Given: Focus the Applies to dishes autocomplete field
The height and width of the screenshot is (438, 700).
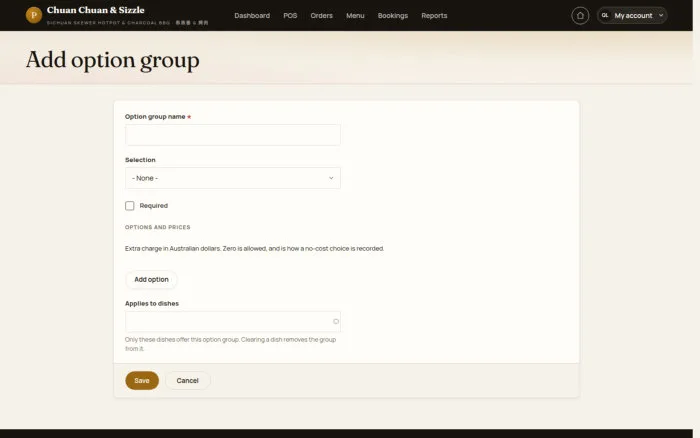Looking at the screenshot, I should point(233,321).
